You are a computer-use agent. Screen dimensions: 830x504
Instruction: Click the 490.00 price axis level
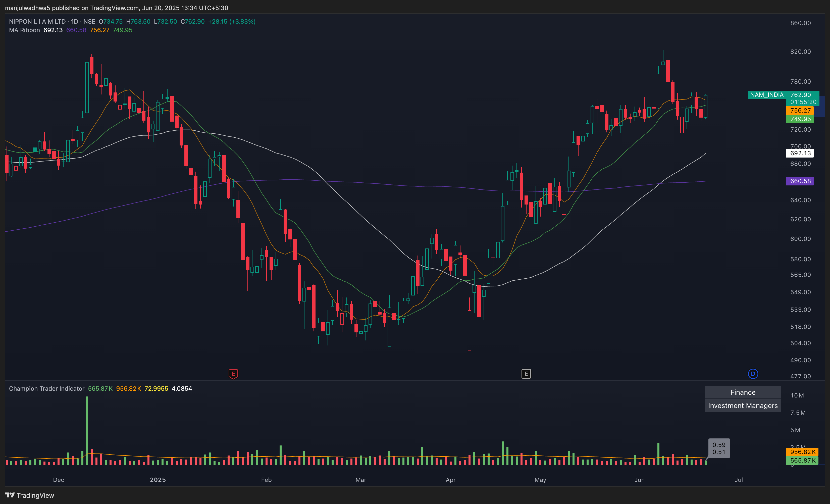(800, 360)
